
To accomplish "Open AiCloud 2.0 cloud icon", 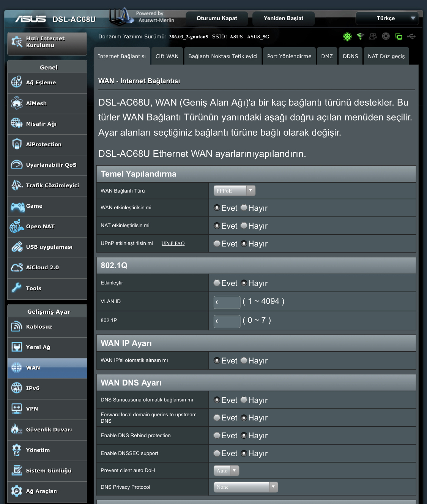I will [17, 267].
